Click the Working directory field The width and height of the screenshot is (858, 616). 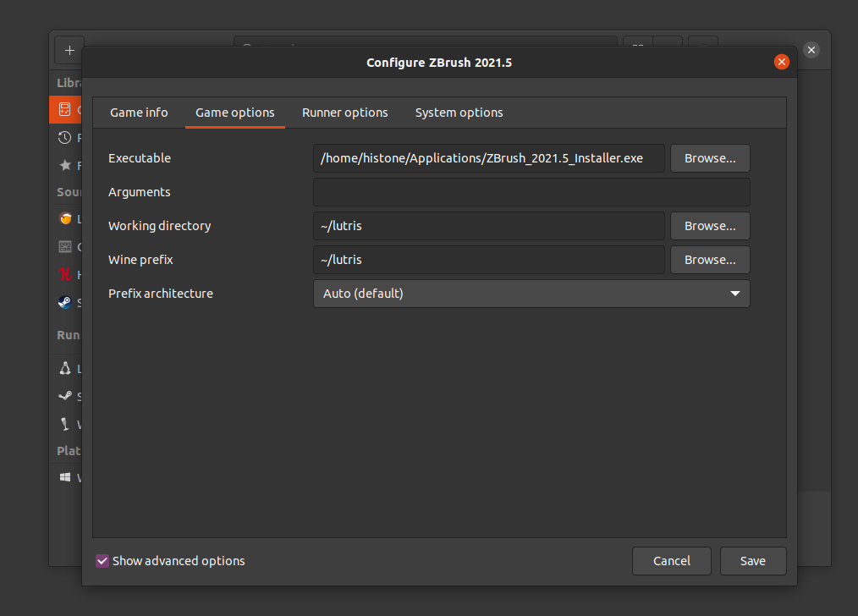pyautogui.click(x=488, y=226)
